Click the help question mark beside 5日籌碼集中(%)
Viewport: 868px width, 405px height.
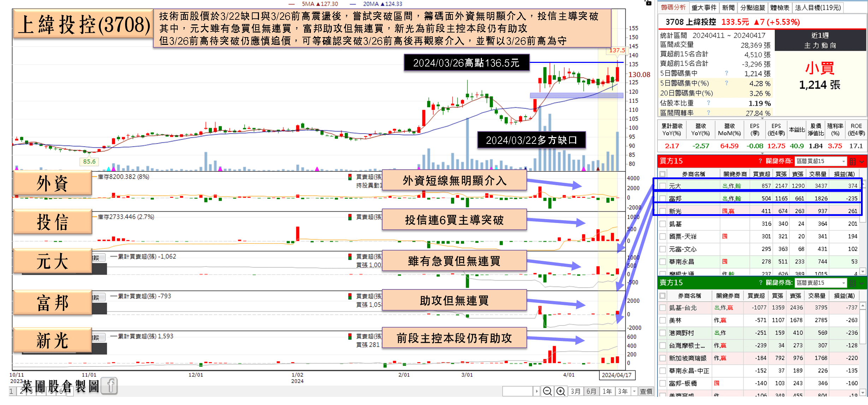(726, 83)
